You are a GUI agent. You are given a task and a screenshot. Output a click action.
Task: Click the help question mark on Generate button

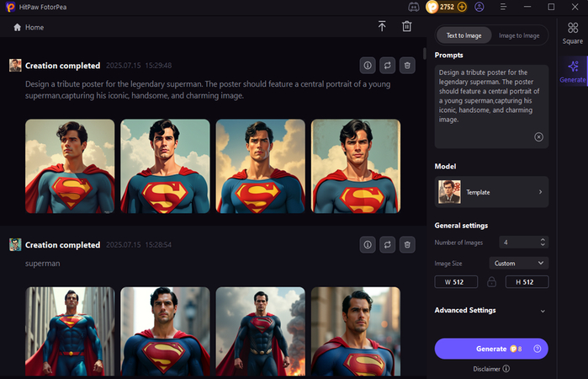coord(537,349)
